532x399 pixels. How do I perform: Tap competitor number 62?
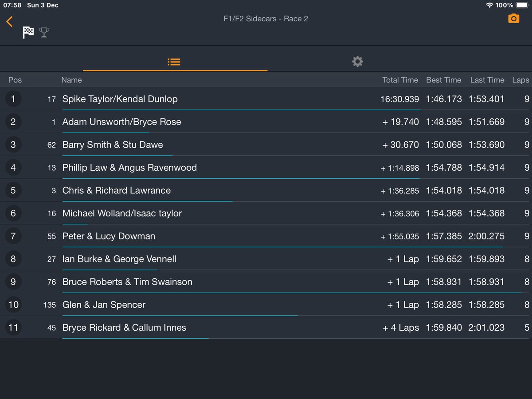51,145
